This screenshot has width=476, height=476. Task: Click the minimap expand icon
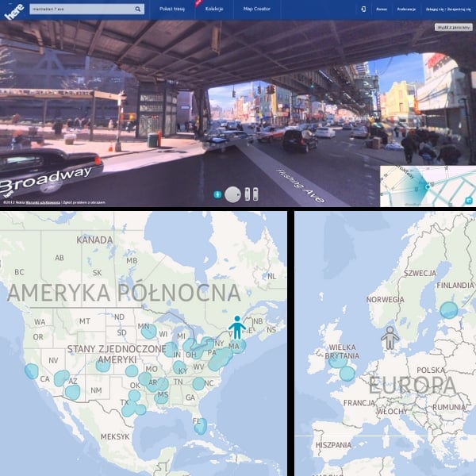[x=469, y=201]
